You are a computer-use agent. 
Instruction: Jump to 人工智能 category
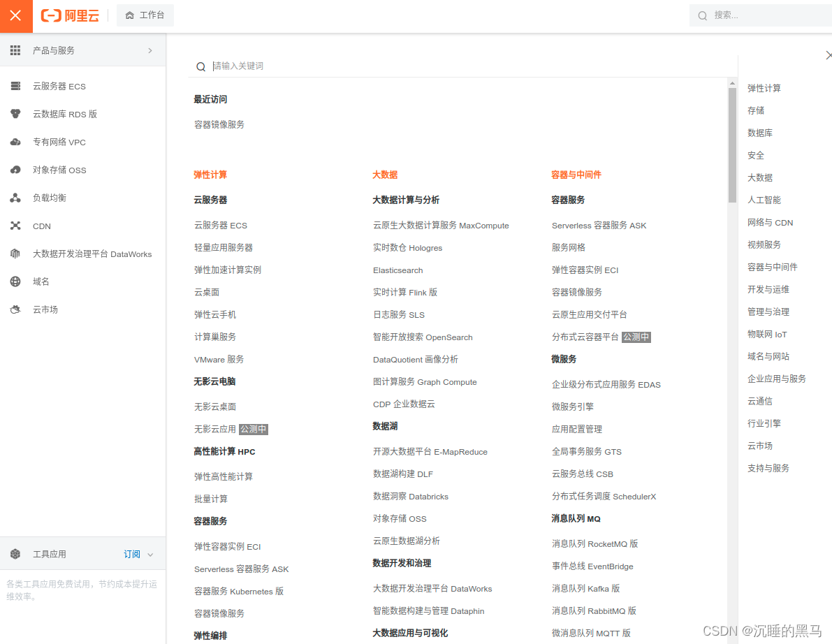pos(764,200)
